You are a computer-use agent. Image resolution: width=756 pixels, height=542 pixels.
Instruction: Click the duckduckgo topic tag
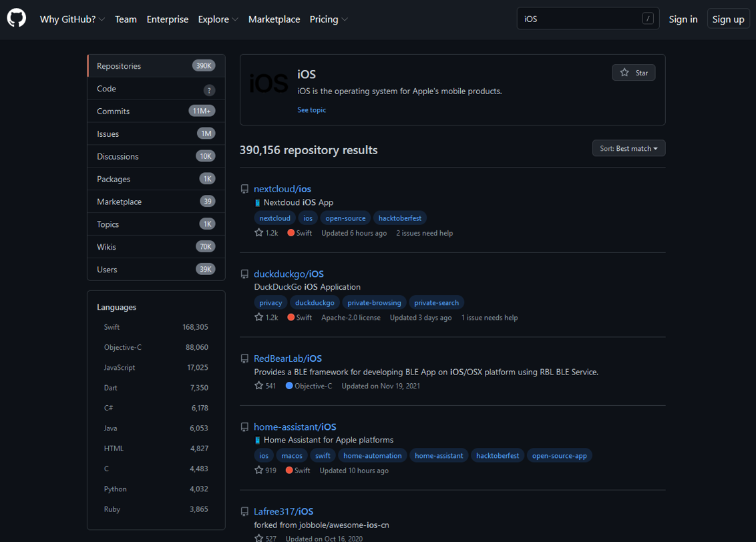pyautogui.click(x=315, y=302)
